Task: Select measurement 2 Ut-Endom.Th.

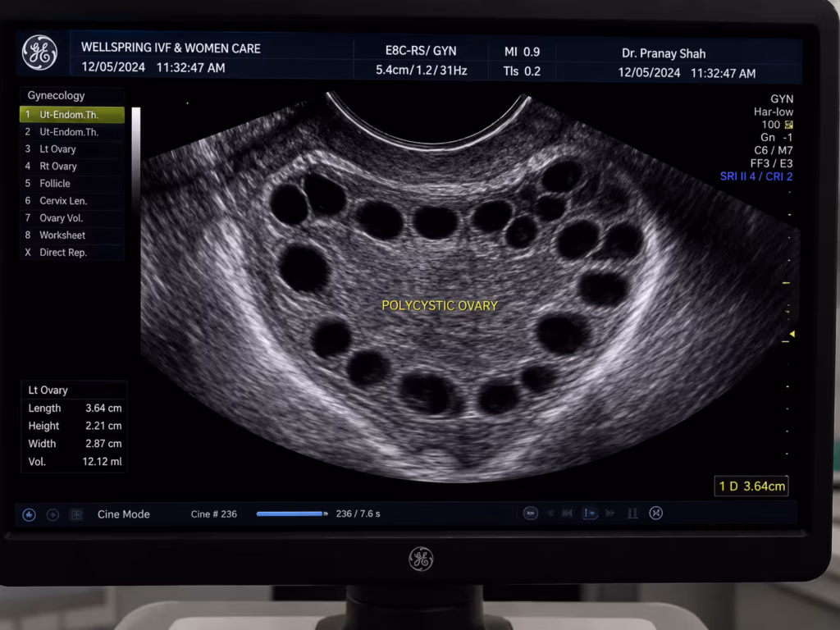Action: 72,132
